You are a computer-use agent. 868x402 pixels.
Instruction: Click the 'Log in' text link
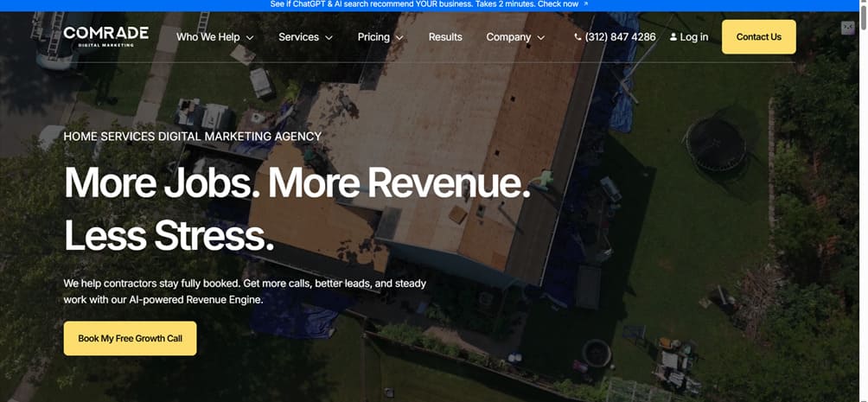click(694, 37)
